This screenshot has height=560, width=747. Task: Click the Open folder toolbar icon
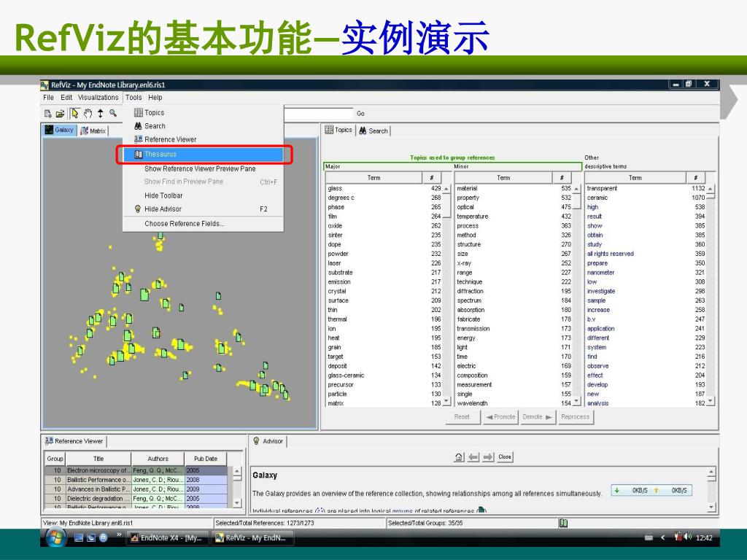click(60, 113)
